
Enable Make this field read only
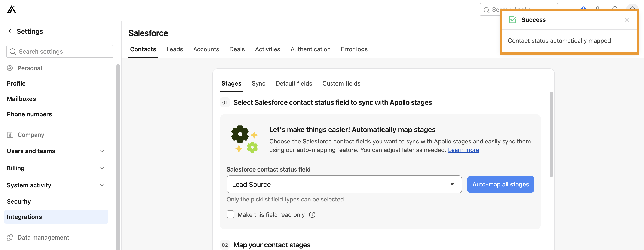point(230,214)
